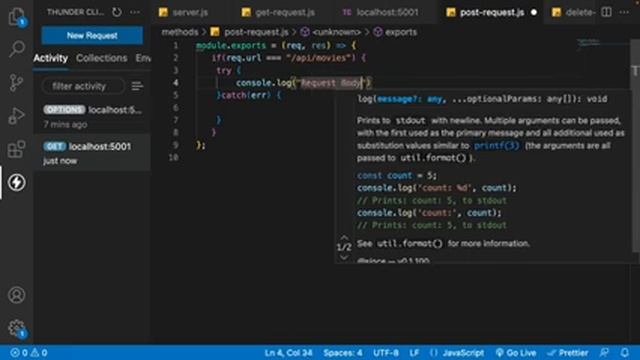The width and height of the screenshot is (640, 360).
Task: Focus the filter activity input
Action: pos(83,86)
